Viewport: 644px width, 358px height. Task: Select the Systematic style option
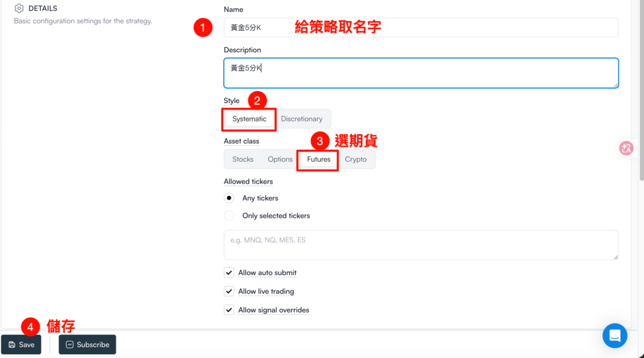coord(249,119)
